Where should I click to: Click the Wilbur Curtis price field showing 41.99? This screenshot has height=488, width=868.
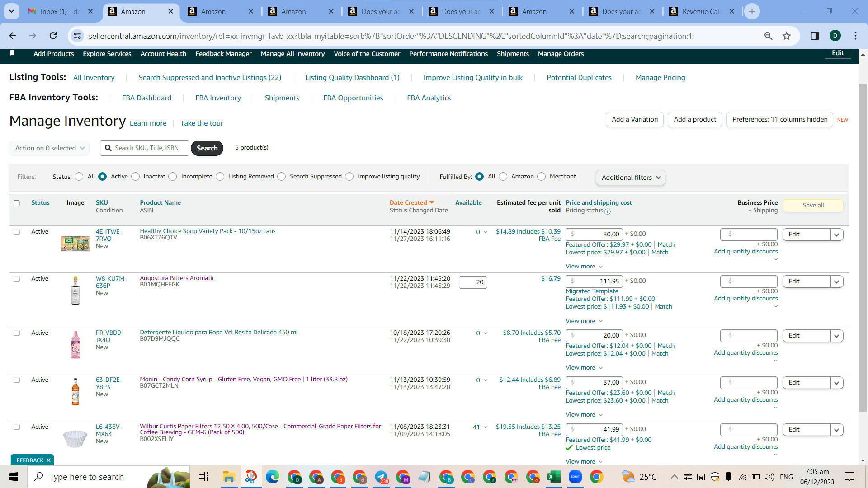coord(594,429)
